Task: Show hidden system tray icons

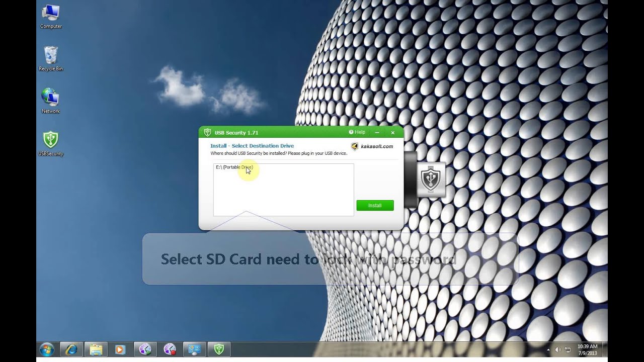Action: (x=548, y=349)
